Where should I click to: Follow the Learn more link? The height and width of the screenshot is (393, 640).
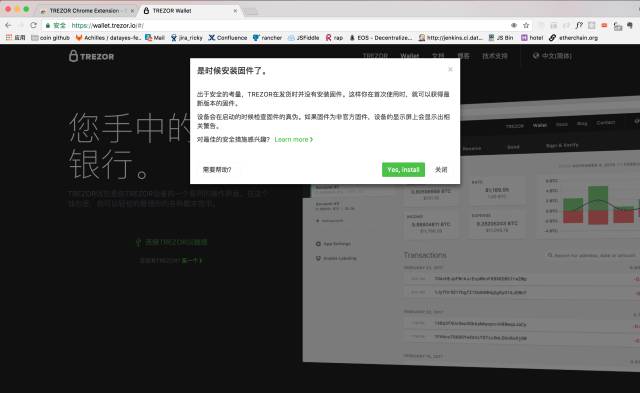tap(294, 140)
